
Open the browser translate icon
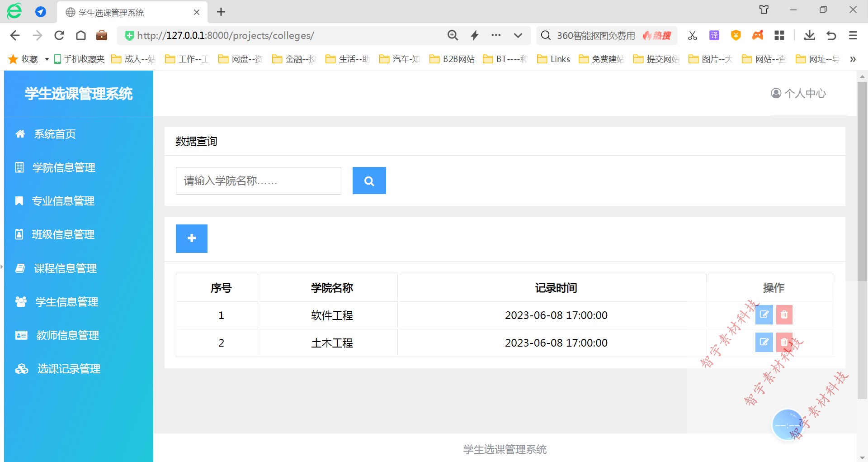pyautogui.click(x=714, y=35)
